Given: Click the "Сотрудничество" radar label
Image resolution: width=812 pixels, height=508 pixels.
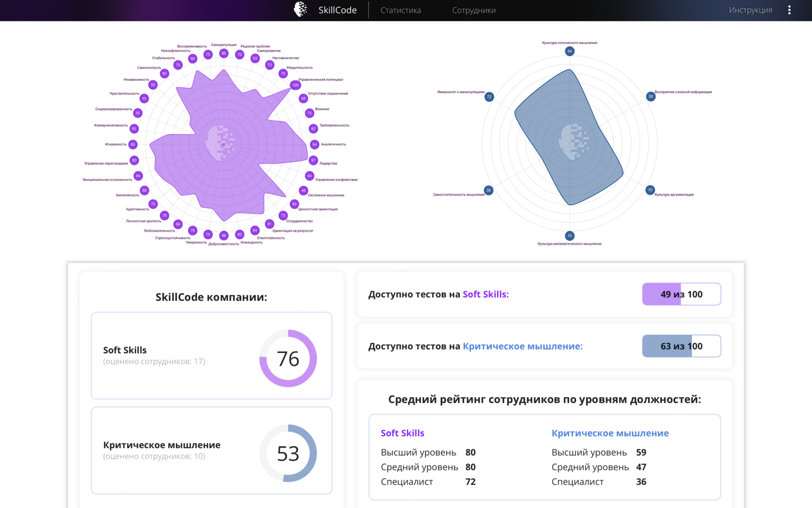Looking at the screenshot, I should (x=300, y=221).
